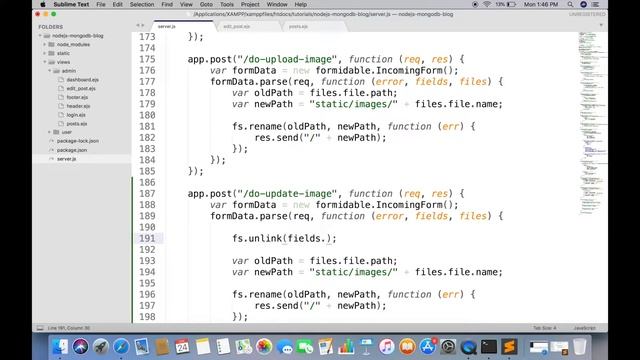Open the orange Books app in dock
640x360 pixels.
click(x=407, y=347)
